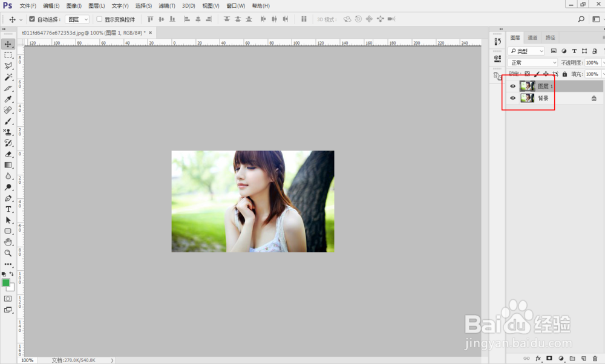The image size is (605, 364).
Task: Select the Magic Wand tool
Action: [x=8, y=77]
